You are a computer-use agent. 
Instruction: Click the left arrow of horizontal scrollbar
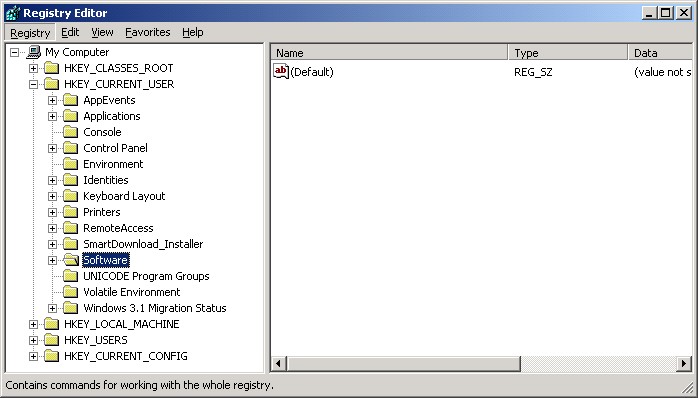(x=279, y=364)
